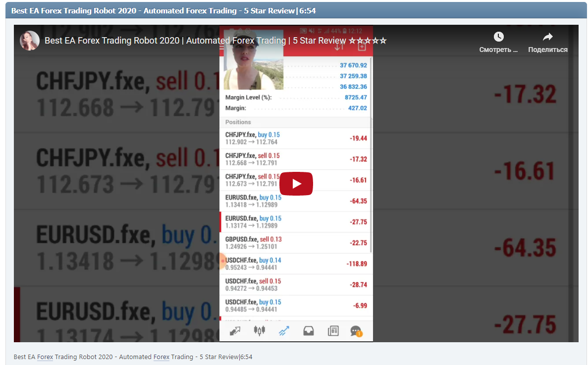588x365 pixels.
Task: Open Messages chat icon with notification badge
Action: 357,331
